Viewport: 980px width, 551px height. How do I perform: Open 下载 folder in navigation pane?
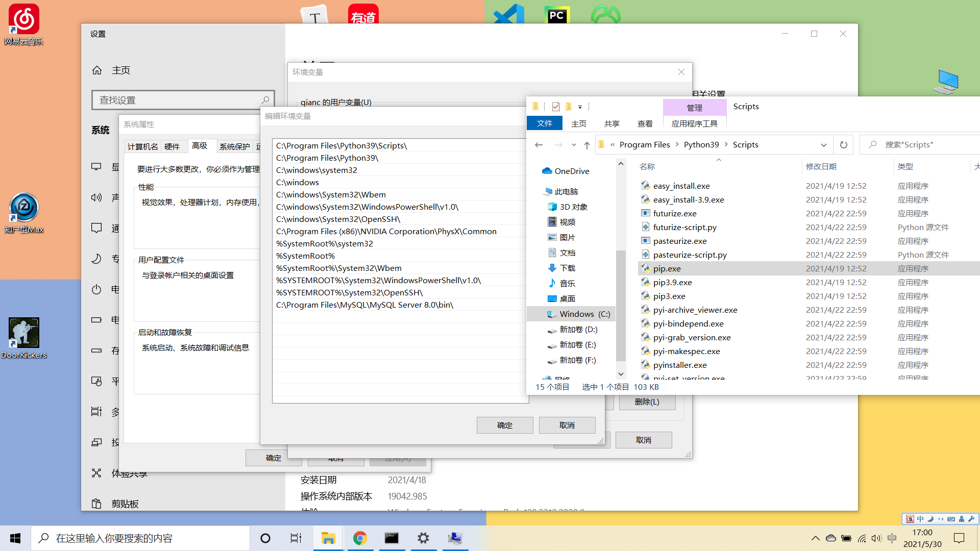[x=561, y=268]
